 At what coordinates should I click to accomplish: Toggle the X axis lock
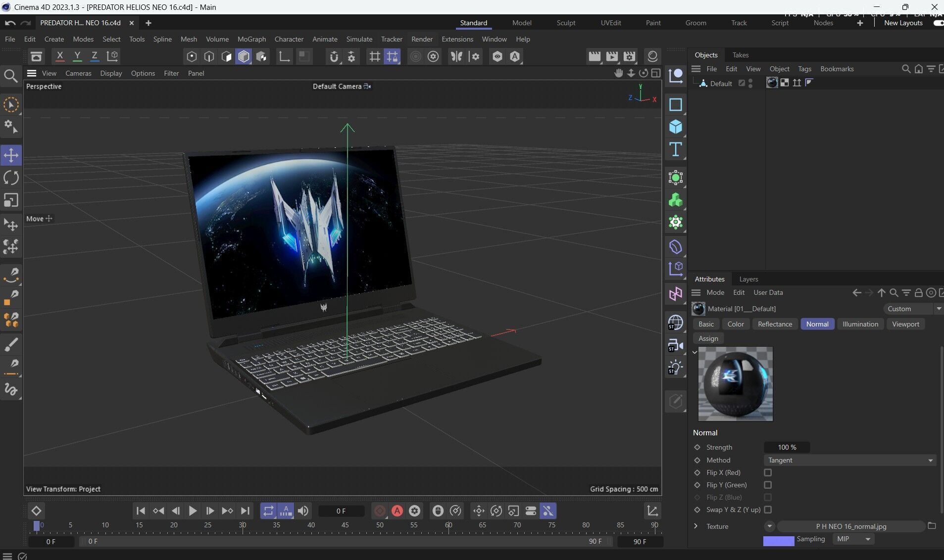tap(60, 56)
